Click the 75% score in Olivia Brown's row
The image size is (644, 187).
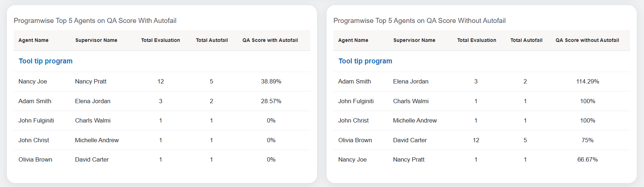point(587,140)
